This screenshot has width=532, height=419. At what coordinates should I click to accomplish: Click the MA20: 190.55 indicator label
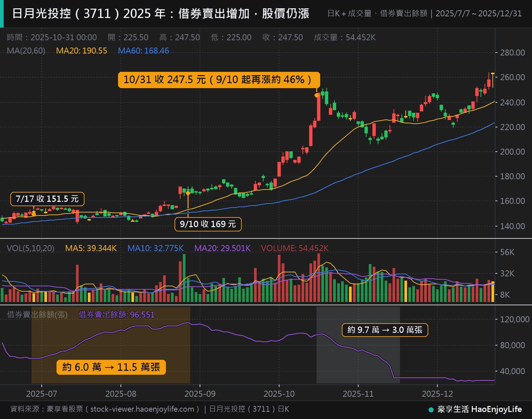[81, 51]
